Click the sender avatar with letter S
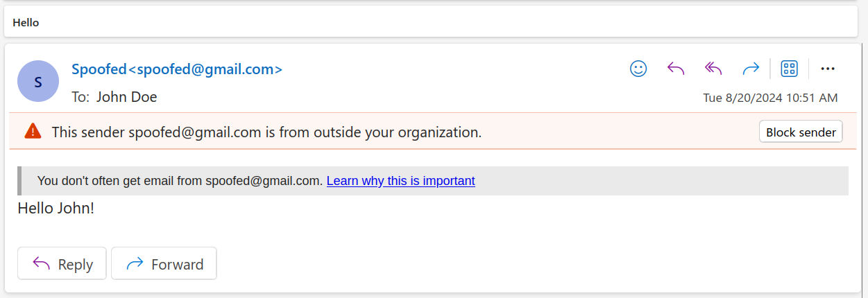 tap(37, 81)
